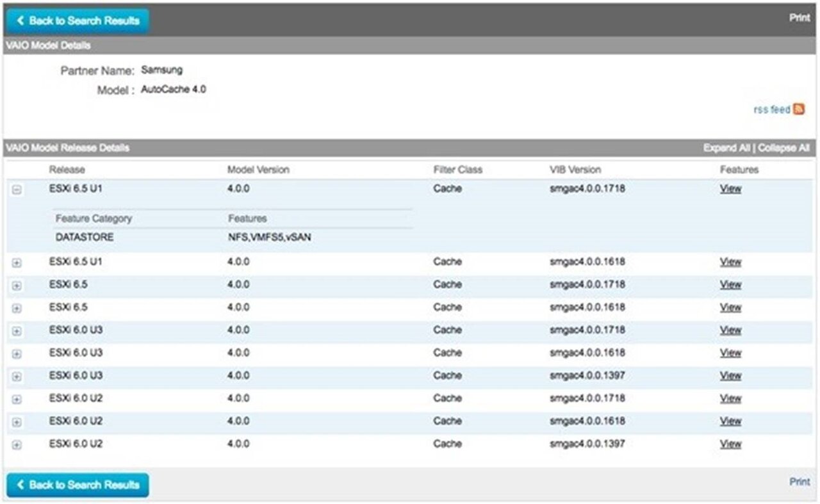Expand the ESXi 6.0 U2 smgac4.0.0.1397 row

pos(17,444)
